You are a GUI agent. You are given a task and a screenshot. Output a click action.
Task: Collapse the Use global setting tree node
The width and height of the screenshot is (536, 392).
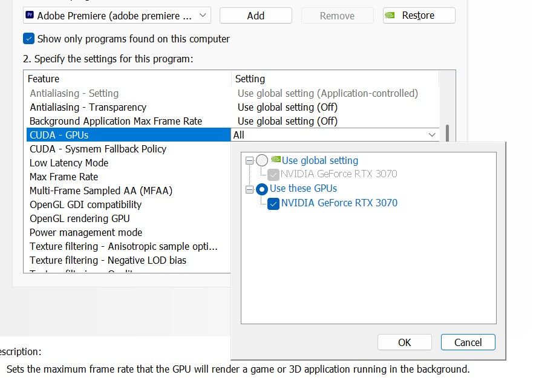pyautogui.click(x=249, y=160)
